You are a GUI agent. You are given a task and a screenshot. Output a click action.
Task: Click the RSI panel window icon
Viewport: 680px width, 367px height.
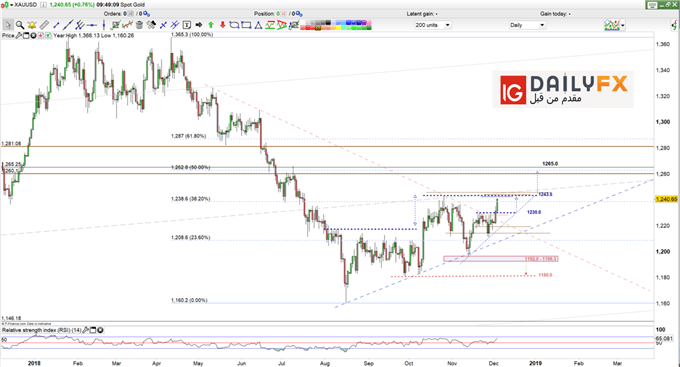pos(93,330)
